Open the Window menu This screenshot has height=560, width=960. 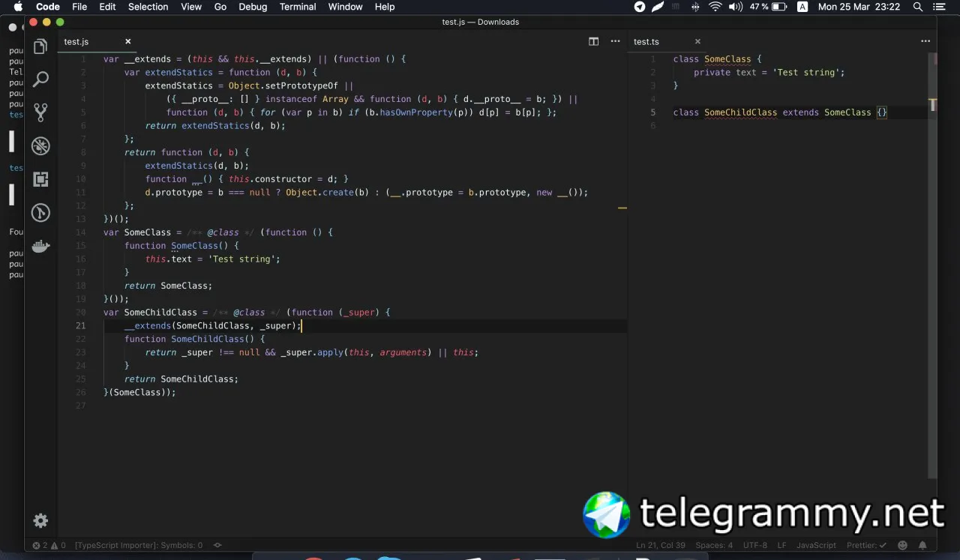click(x=345, y=7)
